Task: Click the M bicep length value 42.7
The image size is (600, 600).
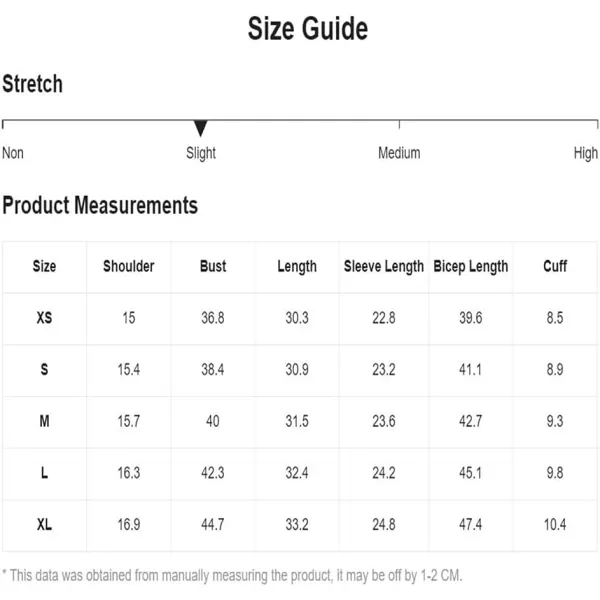Action: pos(471,421)
